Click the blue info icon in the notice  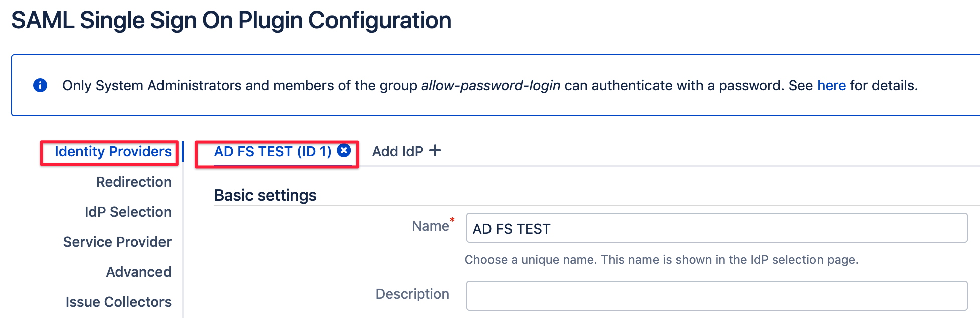(40, 85)
